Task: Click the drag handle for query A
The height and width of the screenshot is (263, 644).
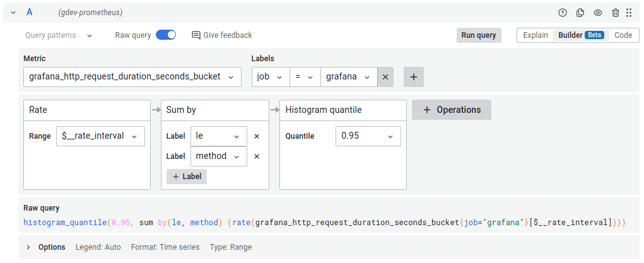Action: coord(629,13)
